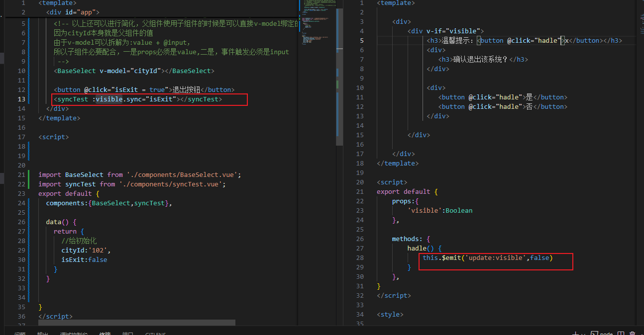
Task: Click the line number 28 gutter in right editor
Action: coord(360,258)
